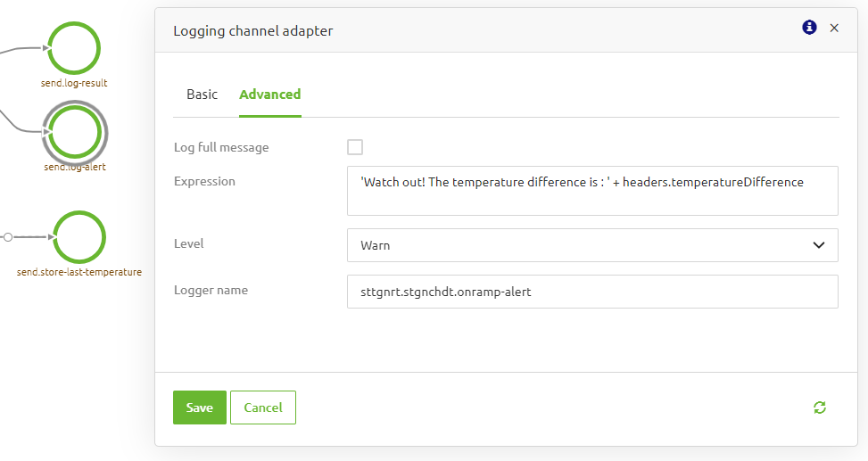Click the send.log-alert label
This screenshot has height=461, width=868.
click(75, 167)
